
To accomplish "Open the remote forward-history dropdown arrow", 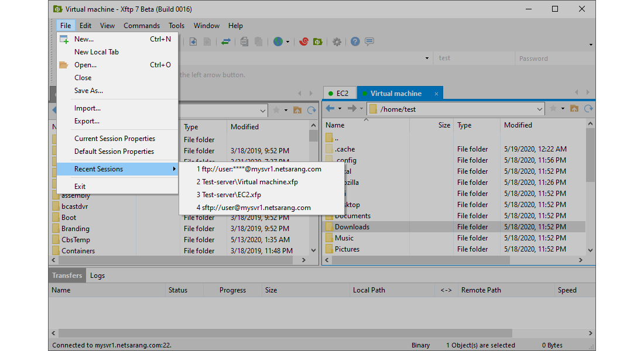I will click(x=361, y=109).
